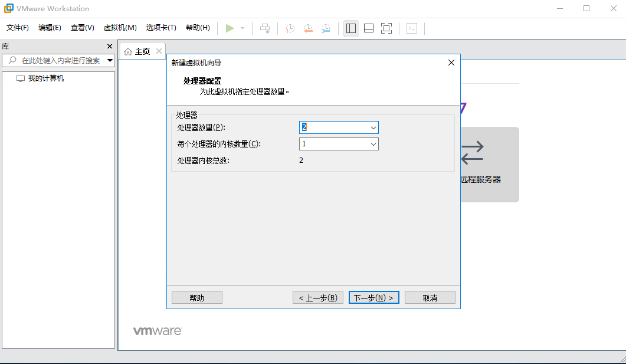Open the 文件(F) menu
626x364 pixels.
[x=18, y=28]
